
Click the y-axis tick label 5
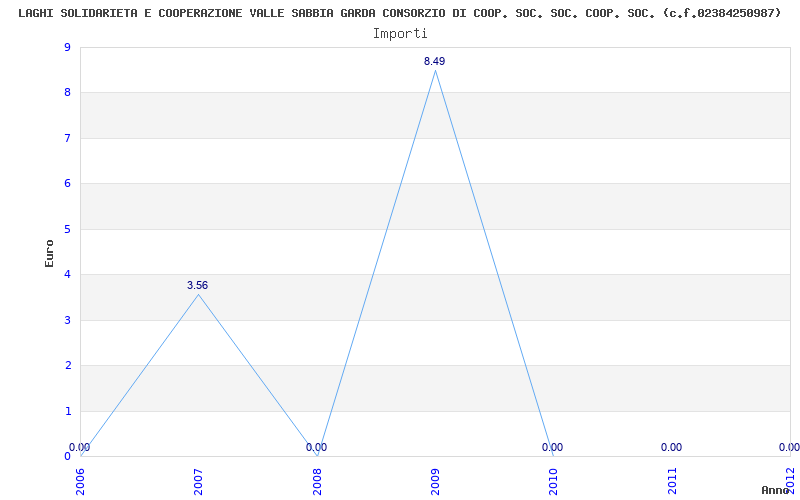click(67, 230)
